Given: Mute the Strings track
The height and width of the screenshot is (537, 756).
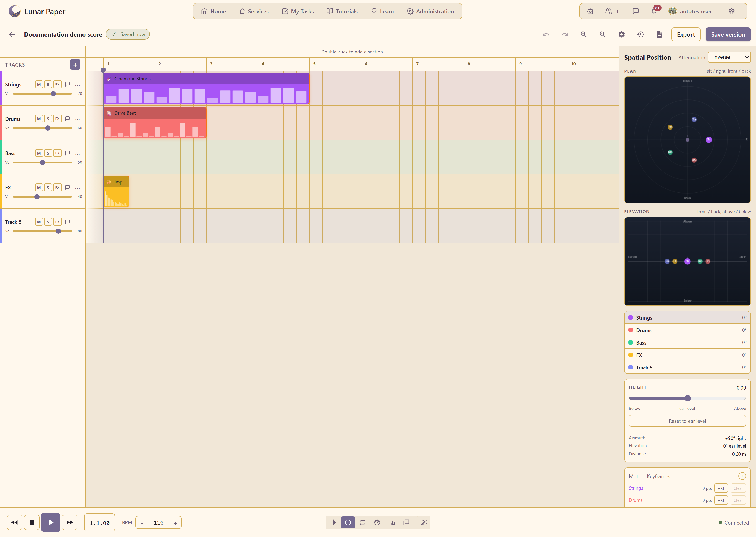Looking at the screenshot, I should 39,84.
